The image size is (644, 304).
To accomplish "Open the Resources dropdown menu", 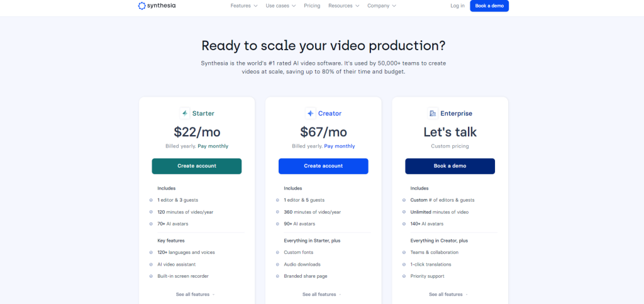I will coord(344,6).
